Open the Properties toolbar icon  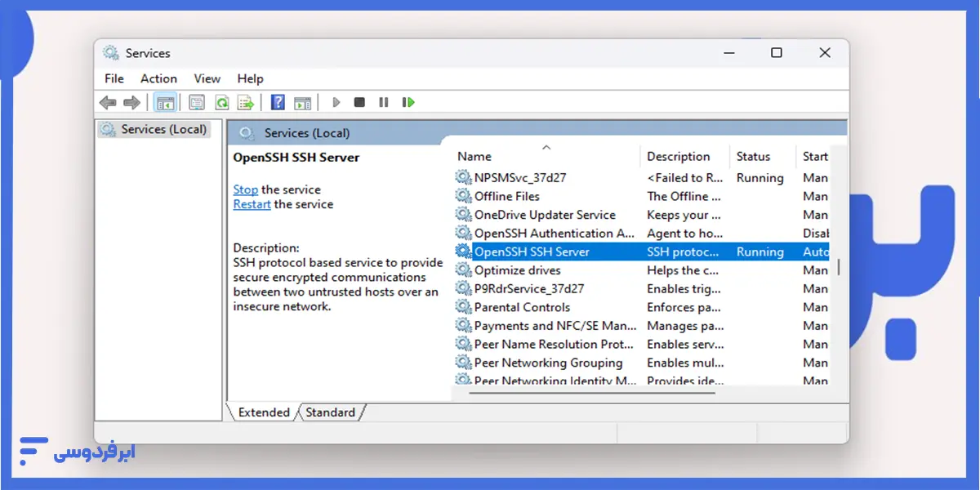[x=197, y=102]
